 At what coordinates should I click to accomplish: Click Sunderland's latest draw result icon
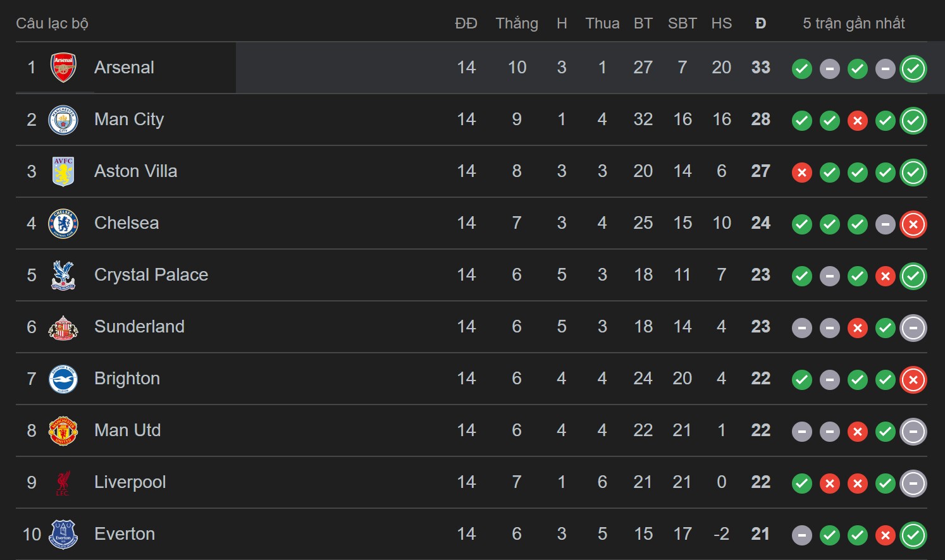click(x=913, y=327)
